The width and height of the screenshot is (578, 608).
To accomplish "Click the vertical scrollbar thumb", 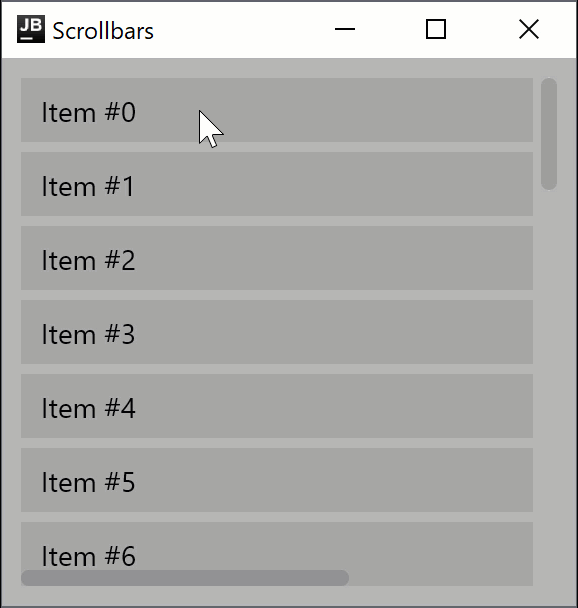I will (x=549, y=134).
